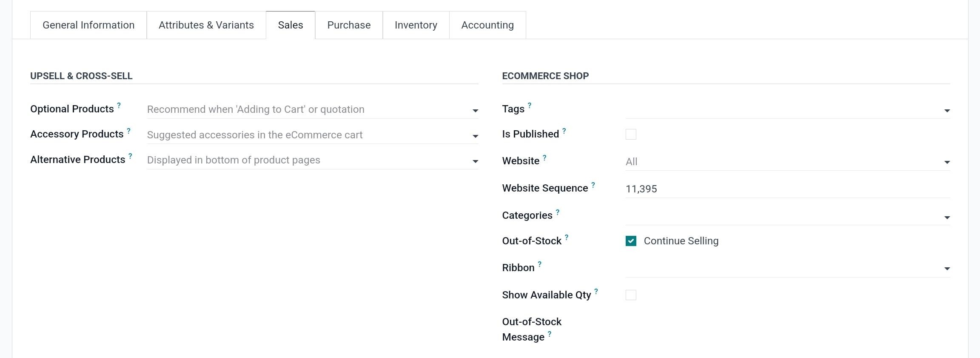This screenshot has height=358, width=980.
Task: Click help icon beside Accessory Products
Action: click(128, 131)
